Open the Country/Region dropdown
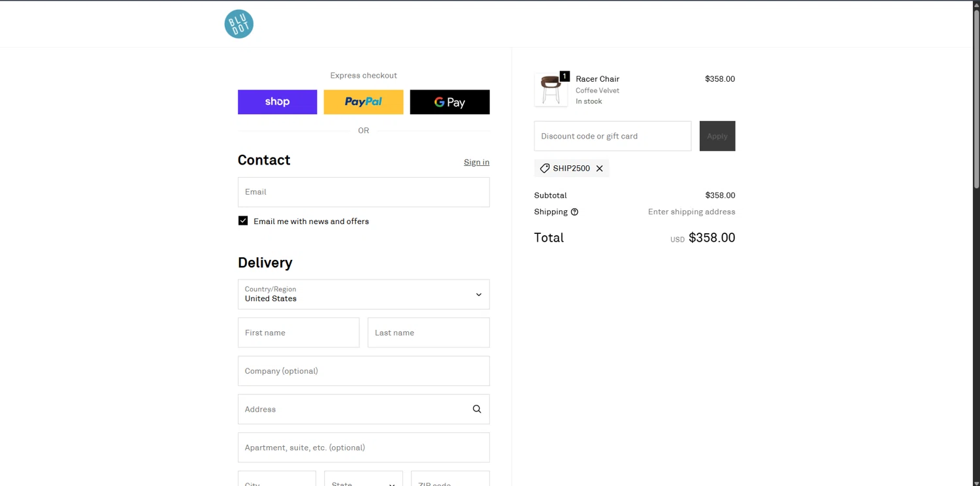Image resolution: width=980 pixels, height=486 pixels. coord(363,295)
